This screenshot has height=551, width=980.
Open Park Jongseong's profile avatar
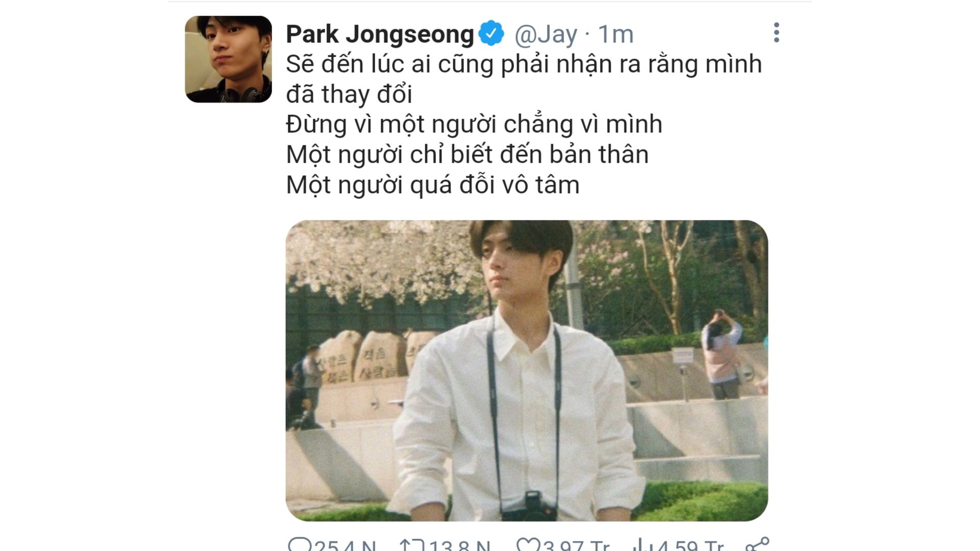tap(228, 59)
